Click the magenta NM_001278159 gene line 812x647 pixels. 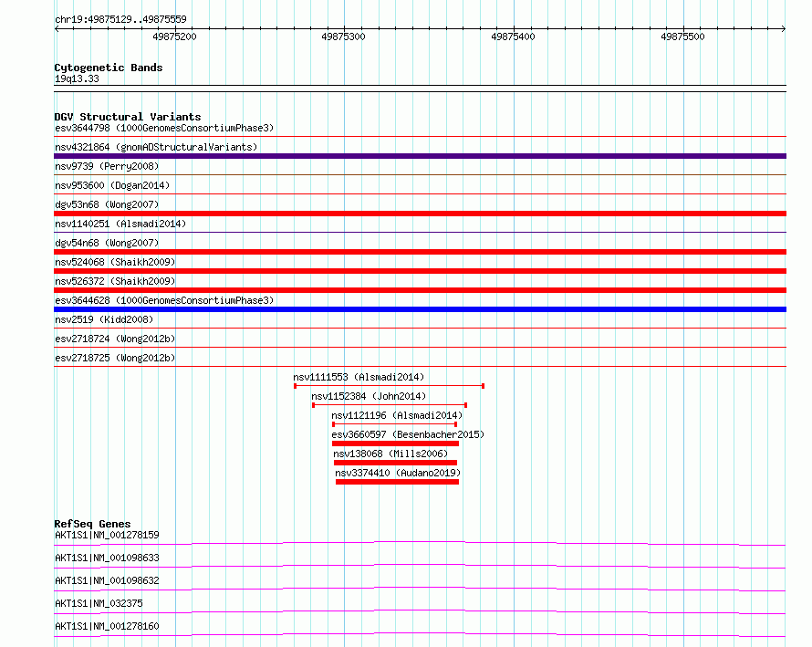pyautogui.click(x=420, y=543)
